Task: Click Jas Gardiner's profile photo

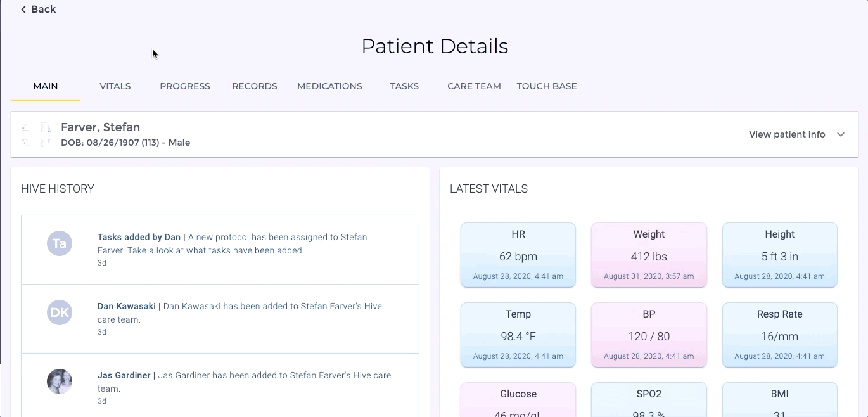Action: pyautogui.click(x=60, y=382)
